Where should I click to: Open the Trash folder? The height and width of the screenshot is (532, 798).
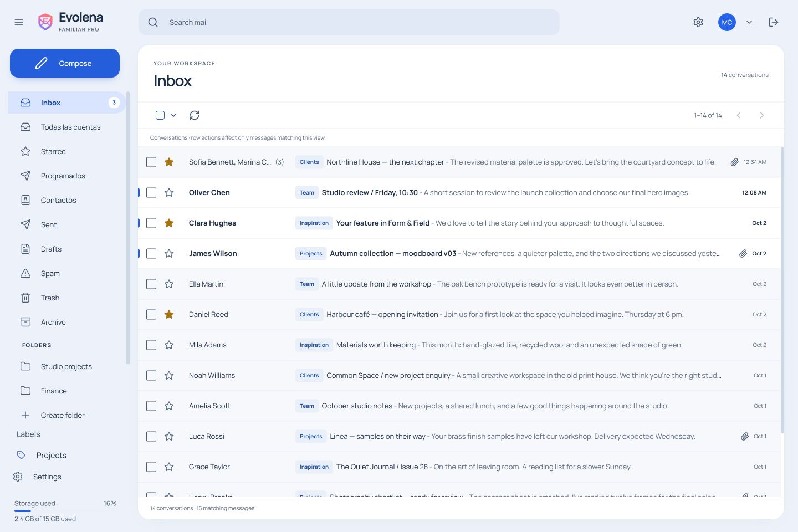(66, 298)
